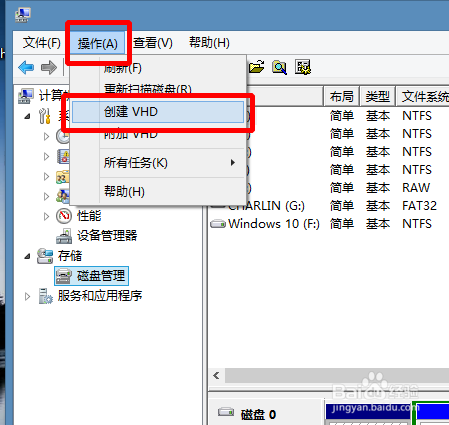Select 存储 node in tree
Image resolution: width=449 pixels, height=425 pixels.
point(70,256)
